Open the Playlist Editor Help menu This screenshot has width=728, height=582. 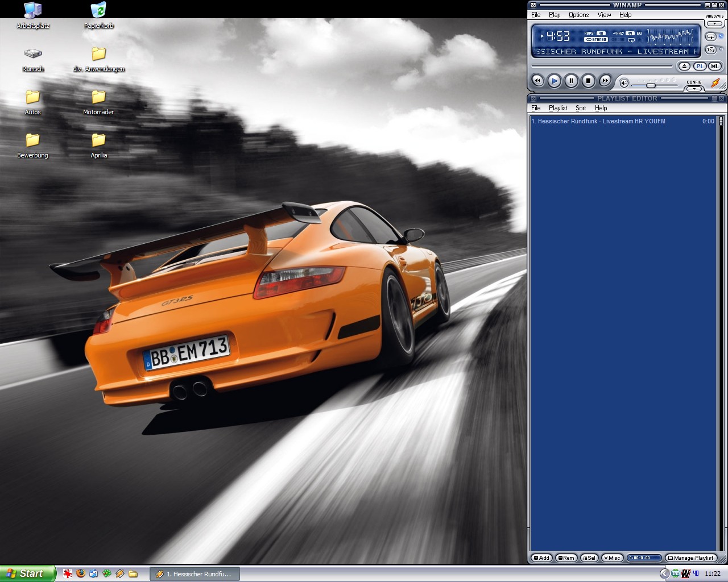[x=601, y=108]
